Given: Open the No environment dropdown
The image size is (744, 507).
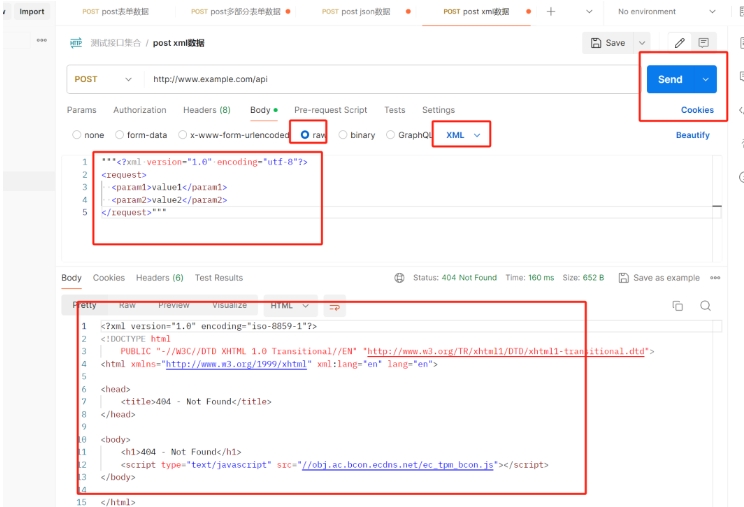Looking at the screenshot, I should 666,11.
